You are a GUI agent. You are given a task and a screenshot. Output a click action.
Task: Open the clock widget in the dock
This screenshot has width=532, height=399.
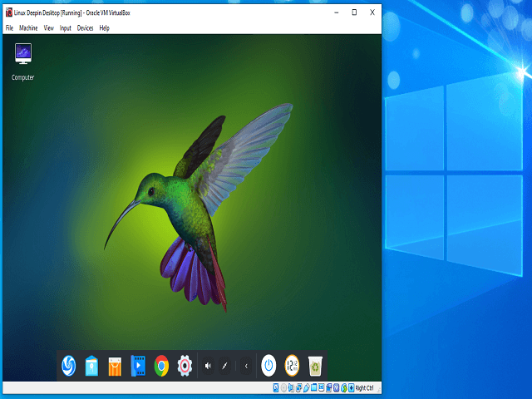tap(292, 365)
